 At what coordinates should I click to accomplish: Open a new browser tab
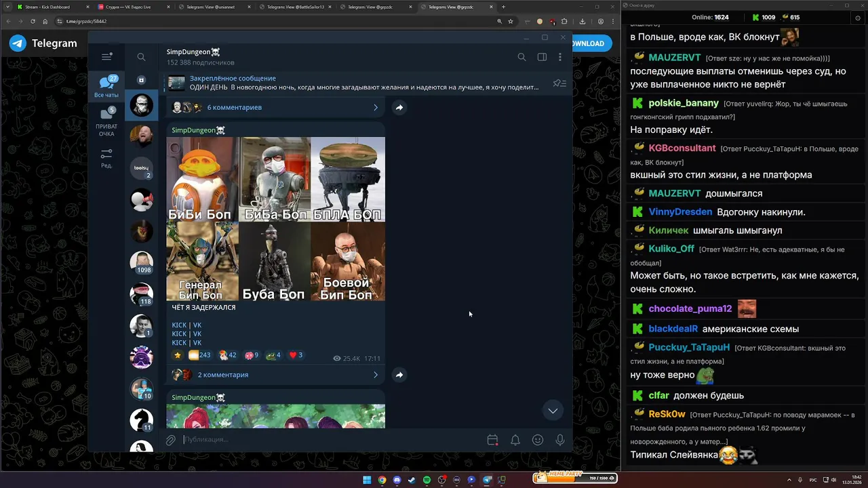pos(503,7)
